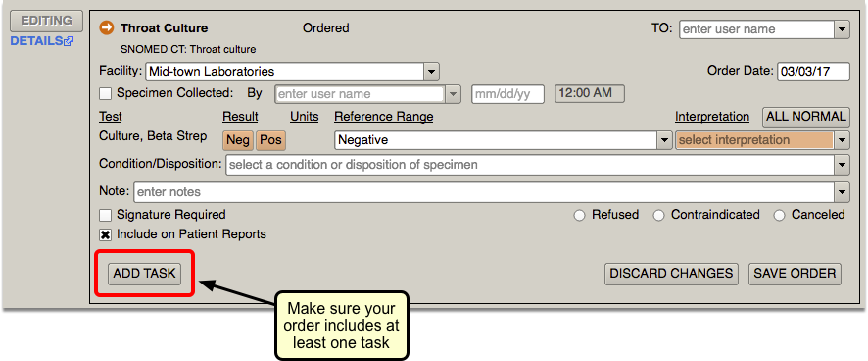This screenshot has height=361, width=868.
Task: Click the mm/dd/yy collection date field
Action: click(x=507, y=94)
